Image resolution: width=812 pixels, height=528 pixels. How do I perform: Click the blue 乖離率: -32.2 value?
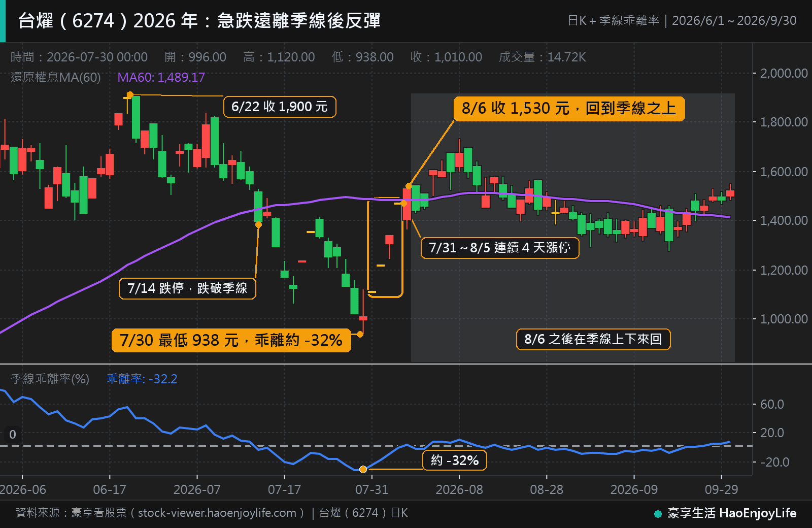(x=142, y=379)
